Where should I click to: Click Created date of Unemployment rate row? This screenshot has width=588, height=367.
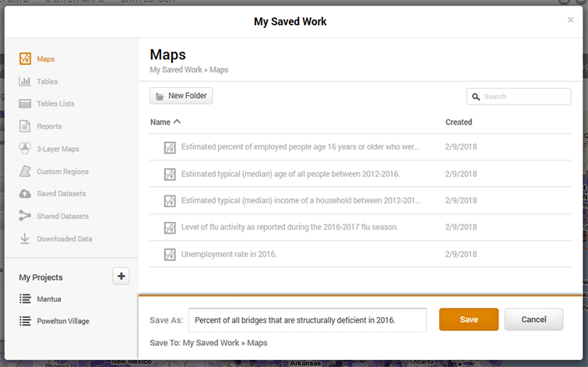461,254
